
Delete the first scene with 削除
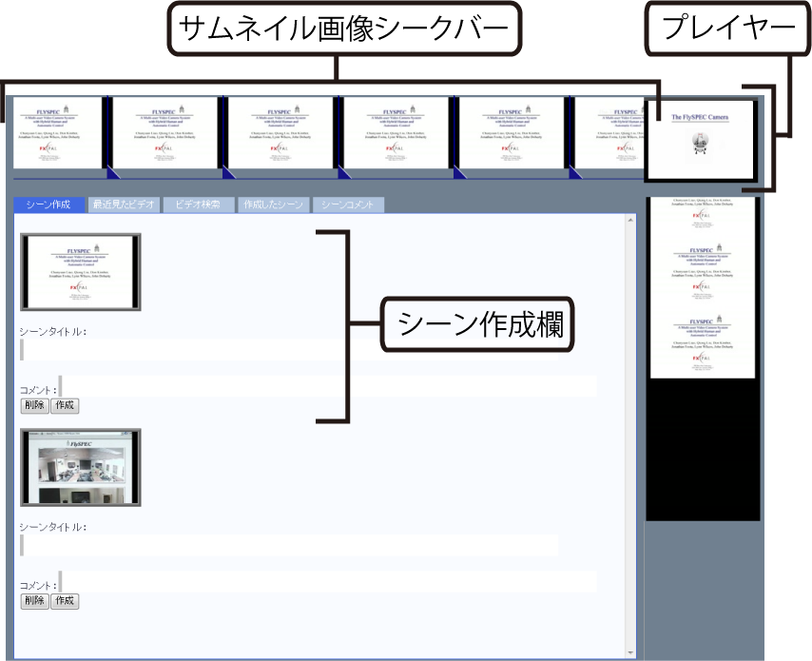(x=34, y=405)
